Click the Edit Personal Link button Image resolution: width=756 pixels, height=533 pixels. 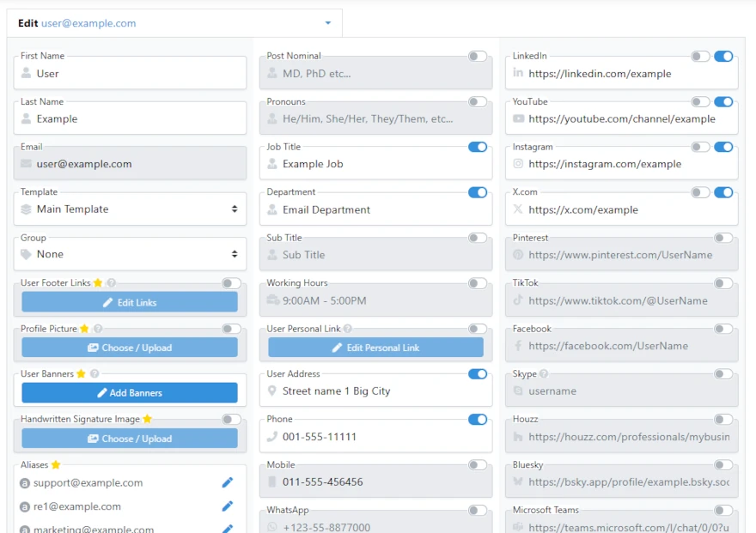click(375, 348)
